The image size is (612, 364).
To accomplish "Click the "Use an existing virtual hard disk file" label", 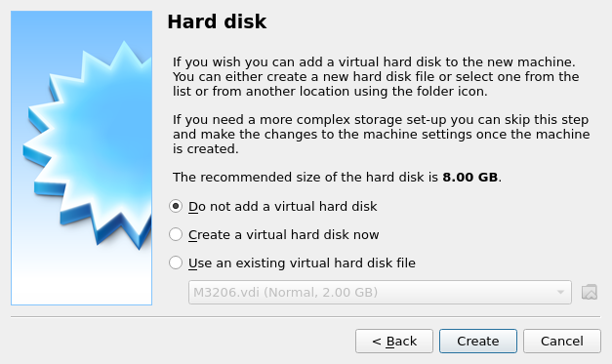I will click(x=302, y=263).
